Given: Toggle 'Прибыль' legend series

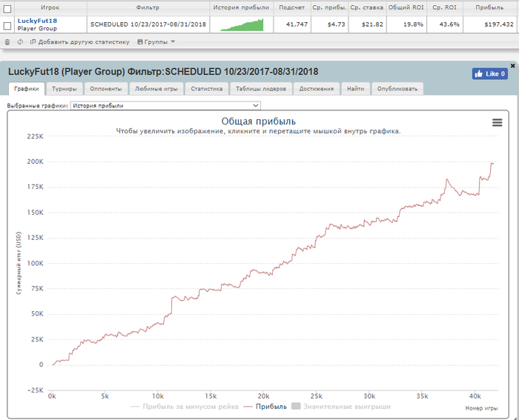Looking at the screenshot, I should click(x=265, y=407).
